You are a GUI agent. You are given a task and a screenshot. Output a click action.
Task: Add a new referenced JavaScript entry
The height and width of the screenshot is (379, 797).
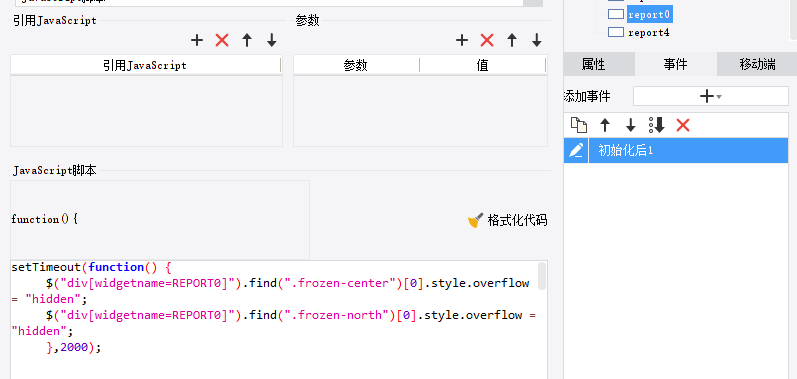tap(197, 40)
